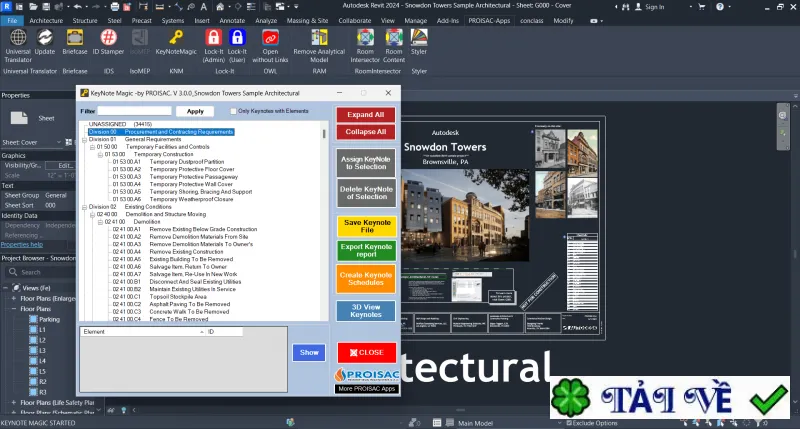The width and height of the screenshot is (800, 429).
Task: Click the Export Keynote report button
Action: [366, 250]
